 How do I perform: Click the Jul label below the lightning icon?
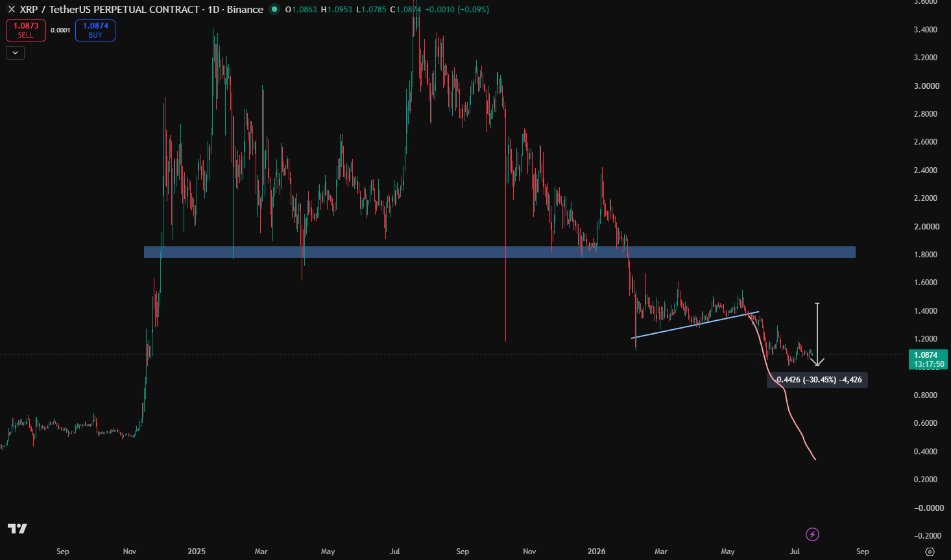(x=795, y=552)
